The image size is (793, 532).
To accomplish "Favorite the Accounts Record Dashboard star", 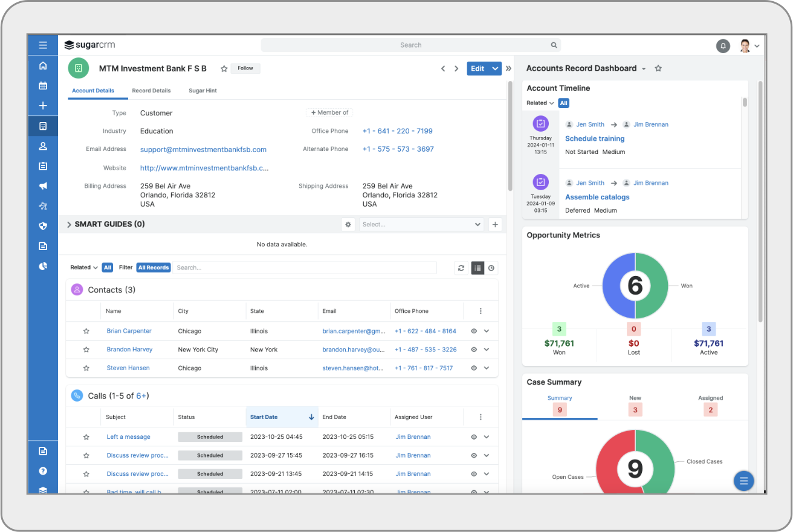I will pos(658,69).
